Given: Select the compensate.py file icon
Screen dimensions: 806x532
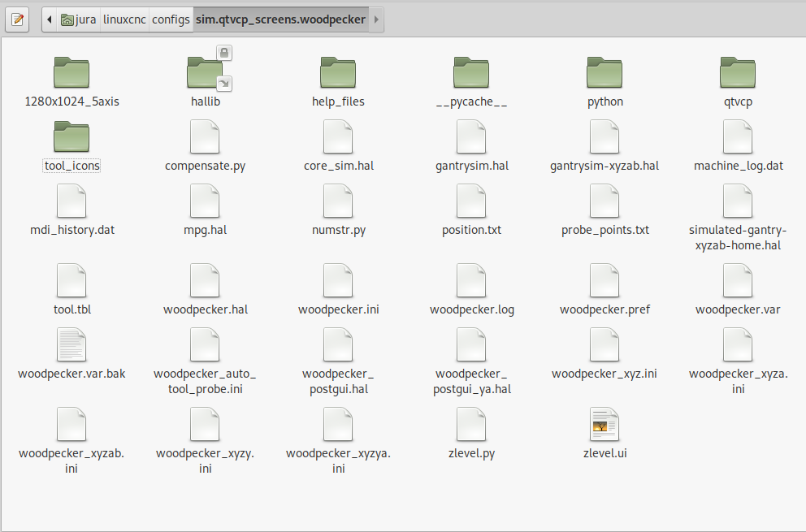Looking at the screenshot, I should (205, 136).
